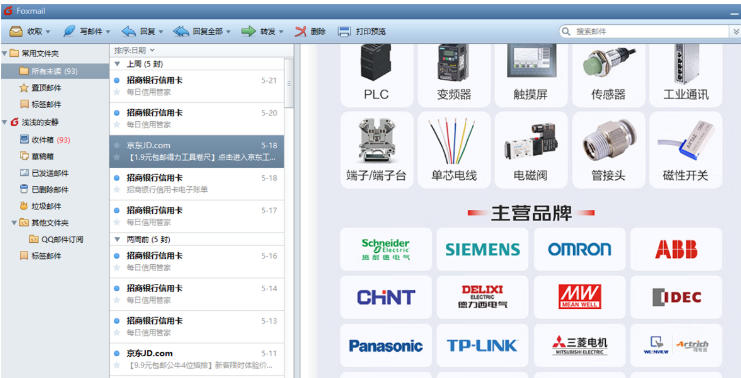Click the OMRON brand logo
Viewport: 741px width, 378px height.
(579, 249)
